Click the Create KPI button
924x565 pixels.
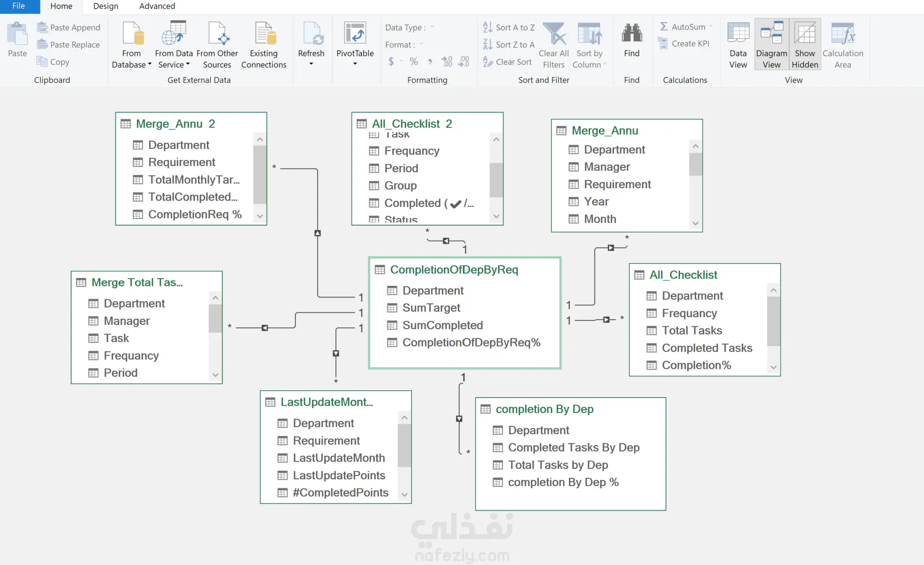pyautogui.click(x=684, y=43)
